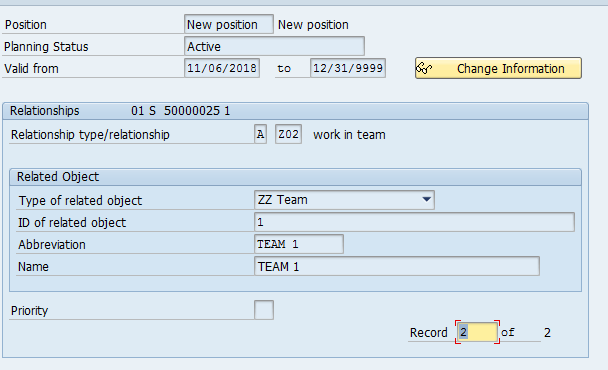Click the Change Information button label

510,69
